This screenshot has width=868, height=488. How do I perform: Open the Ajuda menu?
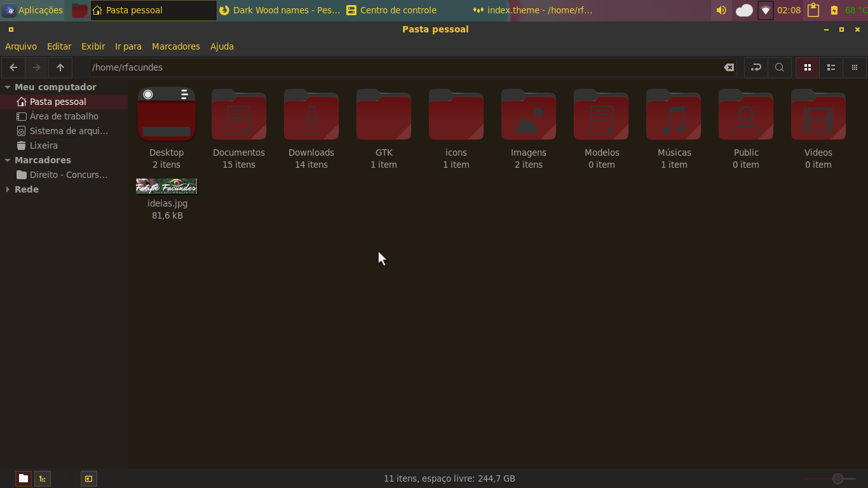click(x=222, y=46)
